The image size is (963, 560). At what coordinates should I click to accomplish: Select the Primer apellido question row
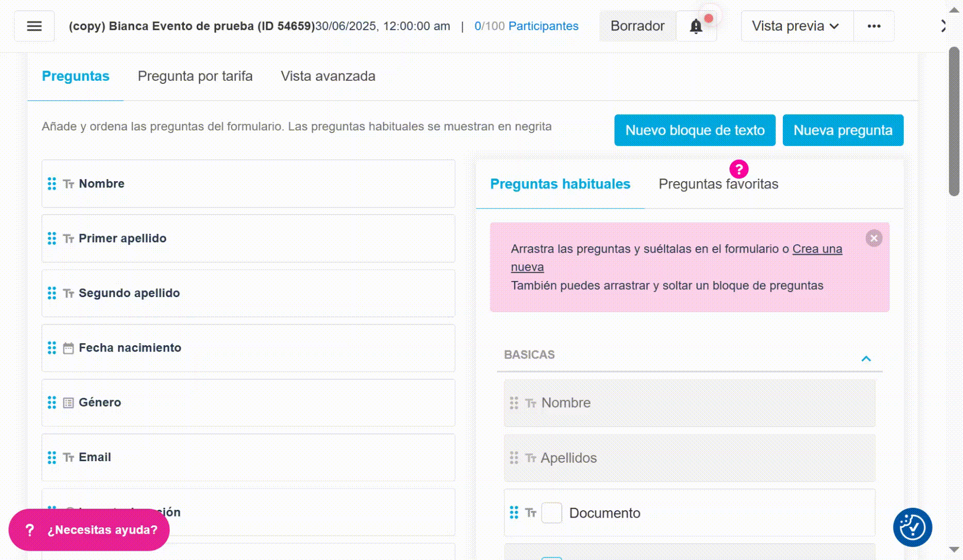[x=249, y=239]
